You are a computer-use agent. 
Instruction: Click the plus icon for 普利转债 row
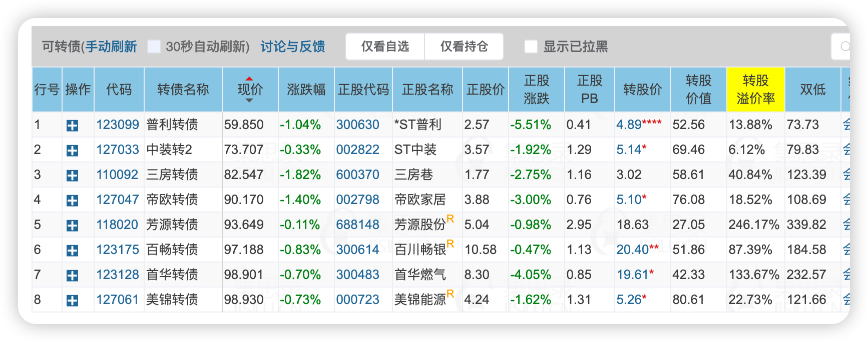[x=72, y=125]
